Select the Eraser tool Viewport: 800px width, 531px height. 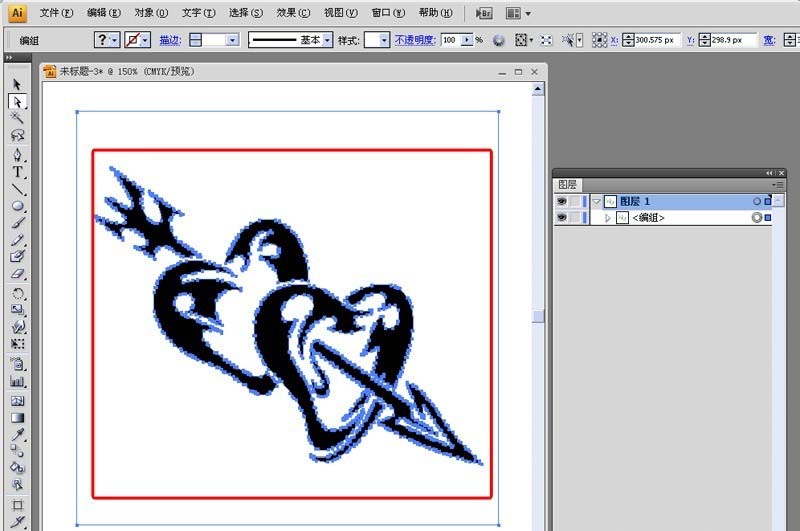pos(17,274)
